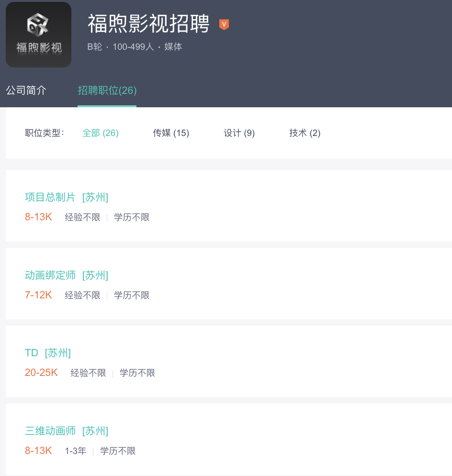Click the 福煦影视 company logo

click(38, 35)
